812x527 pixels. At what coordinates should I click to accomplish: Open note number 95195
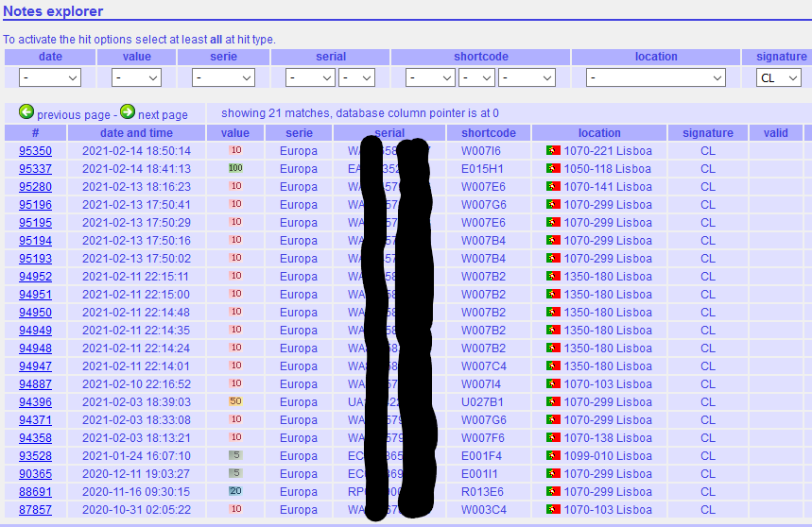click(35, 222)
